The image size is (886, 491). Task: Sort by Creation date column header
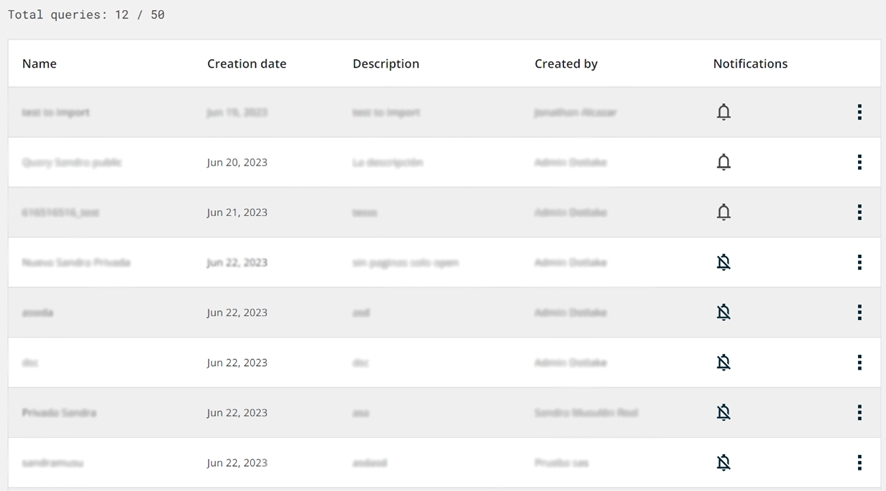point(246,64)
